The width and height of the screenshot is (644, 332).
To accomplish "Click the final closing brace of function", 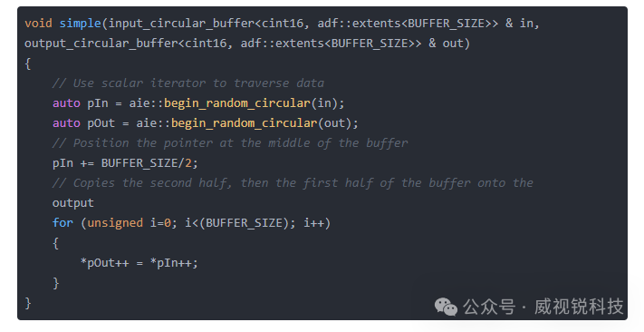I will (x=27, y=303).
